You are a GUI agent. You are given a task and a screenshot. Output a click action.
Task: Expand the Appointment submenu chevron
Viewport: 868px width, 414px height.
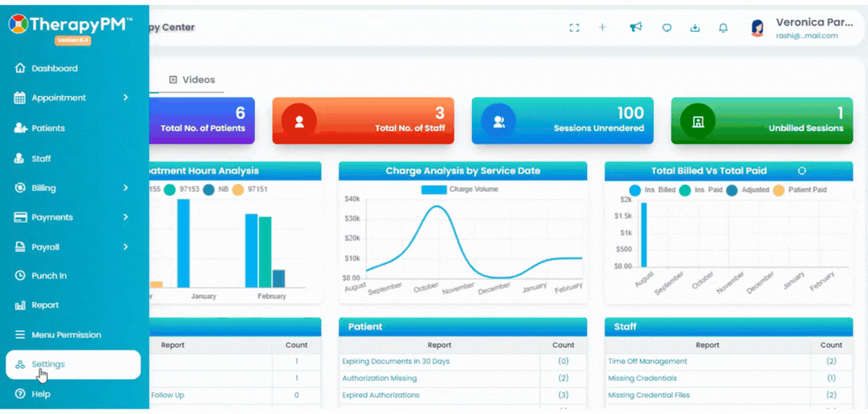(126, 97)
